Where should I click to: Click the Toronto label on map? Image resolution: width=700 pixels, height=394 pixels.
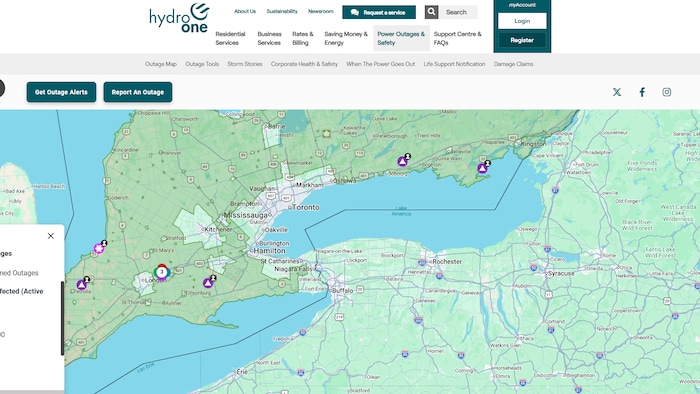(306, 207)
